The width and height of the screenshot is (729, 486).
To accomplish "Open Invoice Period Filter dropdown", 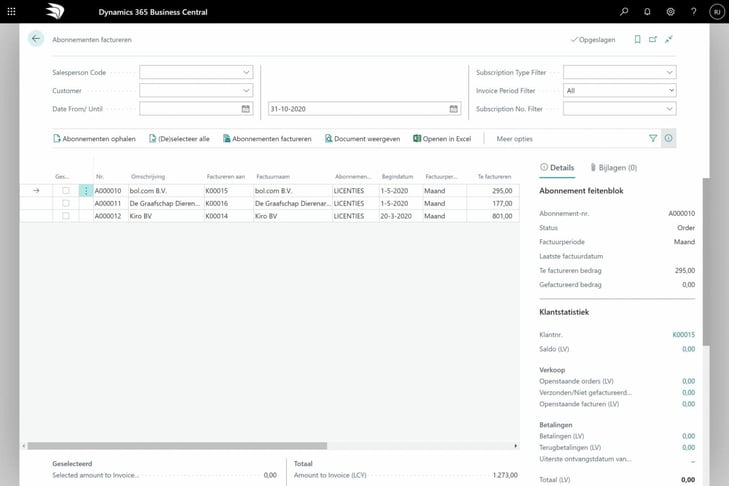I will click(x=620, y=90).
